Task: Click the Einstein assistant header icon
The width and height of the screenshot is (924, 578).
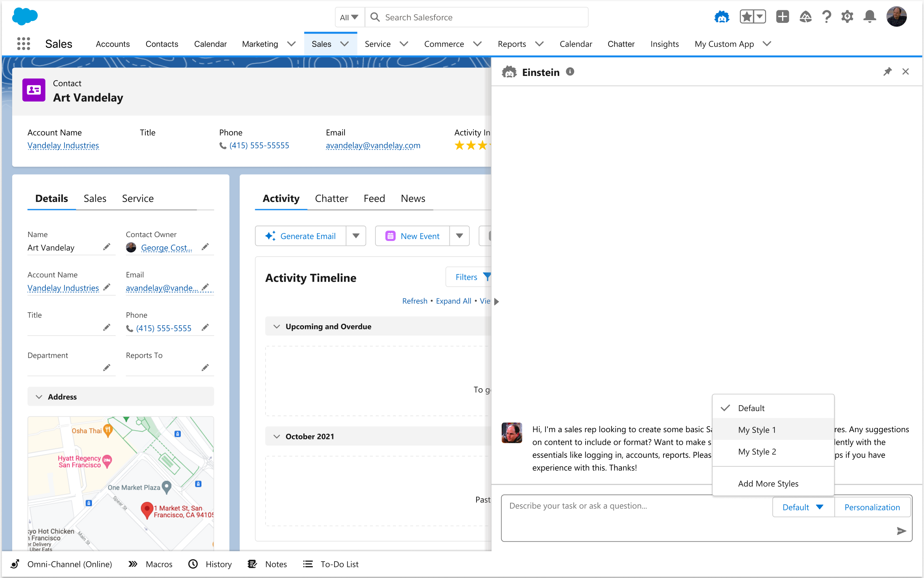Action: [x=721, y=17]
